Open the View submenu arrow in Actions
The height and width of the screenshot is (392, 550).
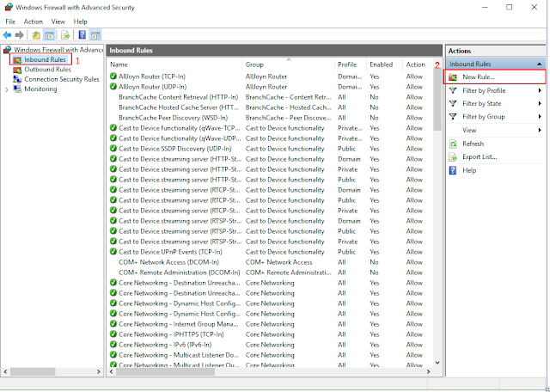[540, 130]
